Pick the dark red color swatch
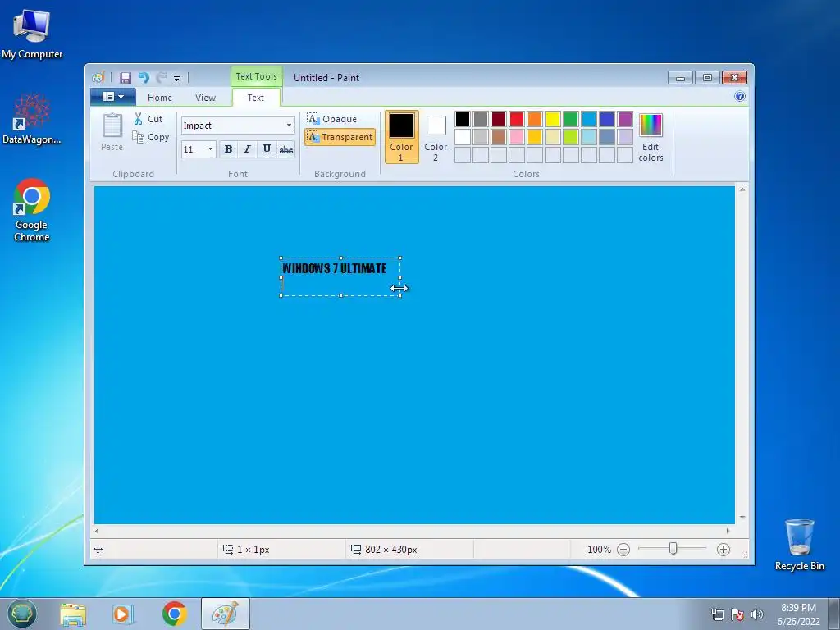This screenshot has width=840, height=630. pyautogui.click(x=499, y=119)
